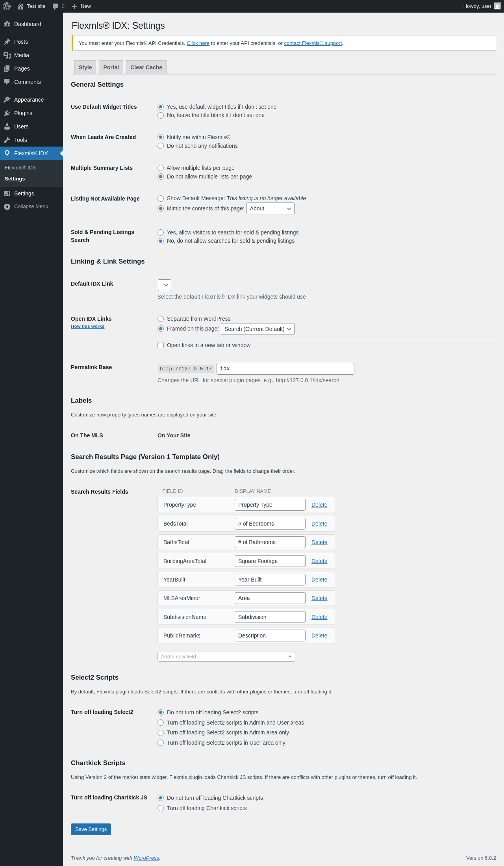Click the Comments speech bubble sidebar icon

click(7, 82)
